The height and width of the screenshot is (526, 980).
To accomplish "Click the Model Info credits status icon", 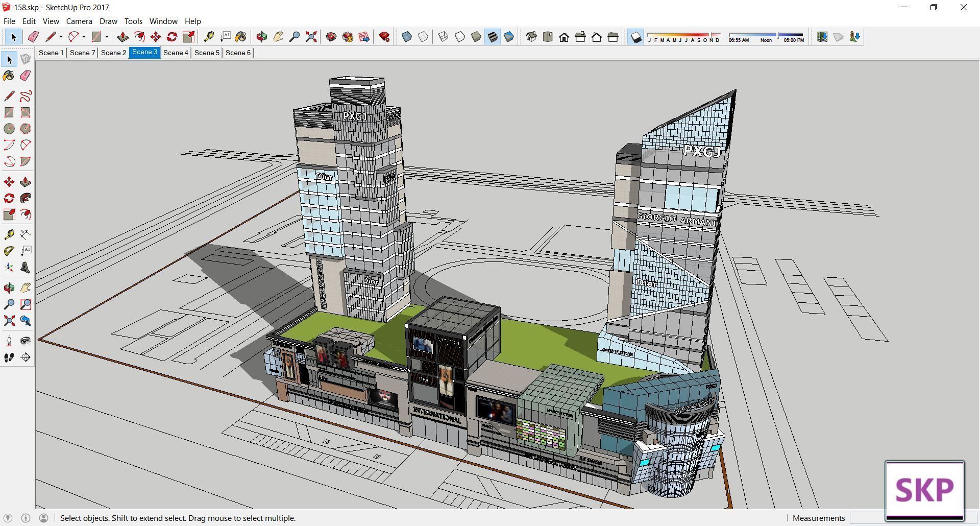I will tap(26, 518).
